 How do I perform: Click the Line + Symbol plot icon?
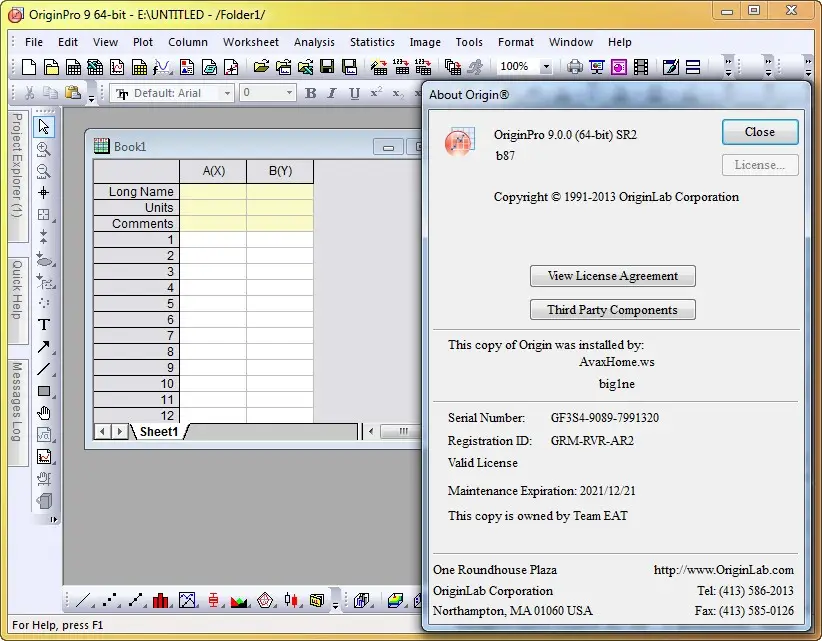point(135,600)
